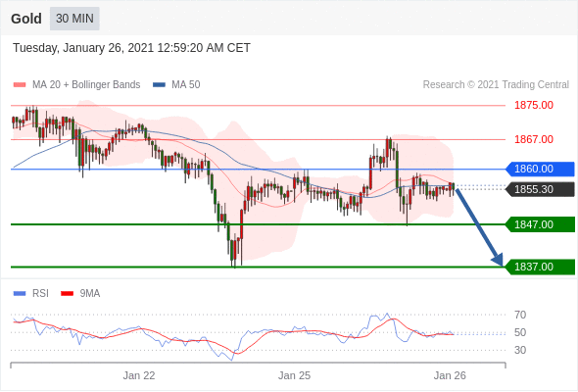This screenshot has width=578, height=392.
Task: Click the Jan 25 date axis label
Action: tap(294, 375)
